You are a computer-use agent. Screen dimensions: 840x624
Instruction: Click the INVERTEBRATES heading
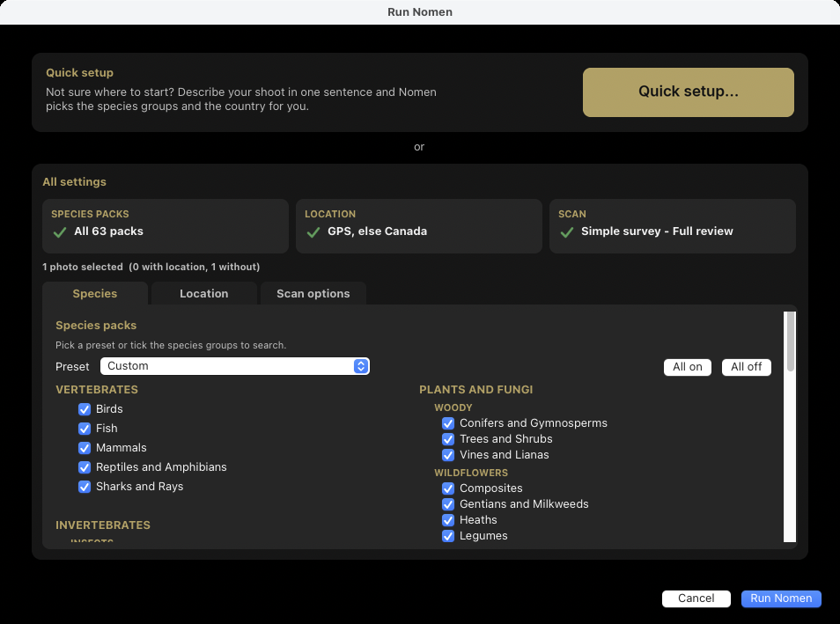[x=103, y=525]
